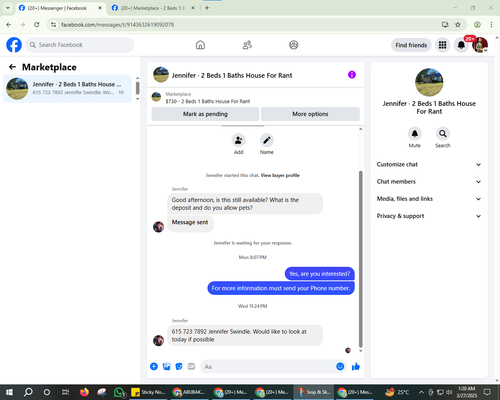The height and width of the screenshot is (400, 500).
Task: Open Firefox from the taskbar
Action: click(x=84, y=392)
